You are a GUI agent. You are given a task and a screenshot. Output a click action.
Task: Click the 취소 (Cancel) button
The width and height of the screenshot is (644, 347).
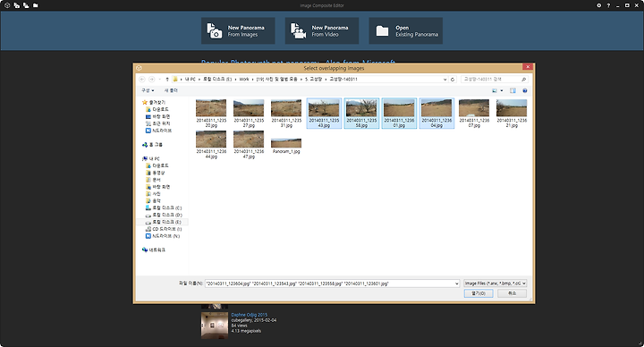(512, 293)
